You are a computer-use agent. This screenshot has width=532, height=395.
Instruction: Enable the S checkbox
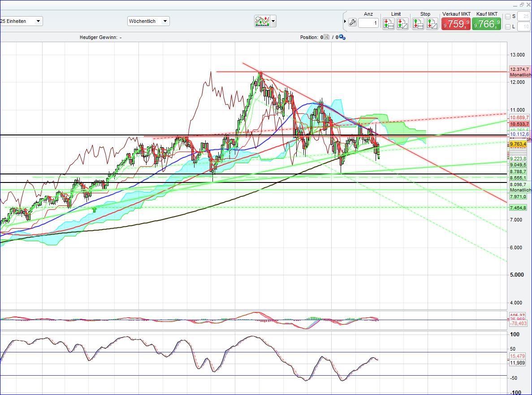click(x=508, y=17)
